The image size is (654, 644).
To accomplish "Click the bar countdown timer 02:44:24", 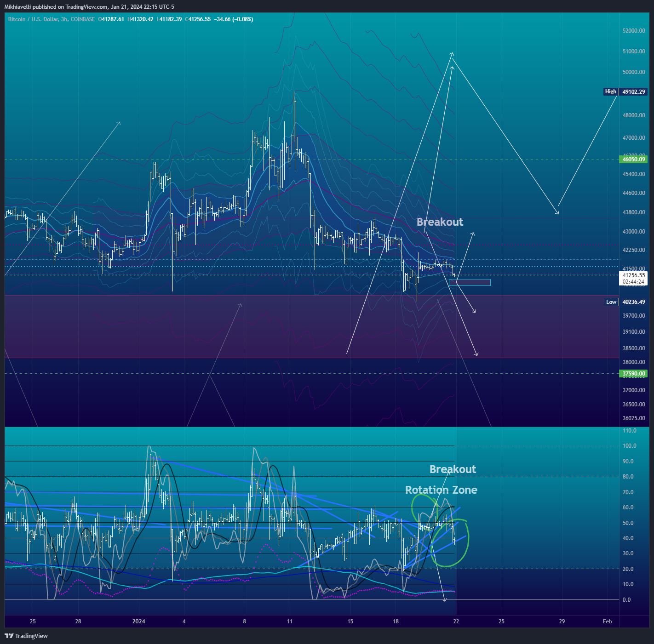I will tap(633, 282).
